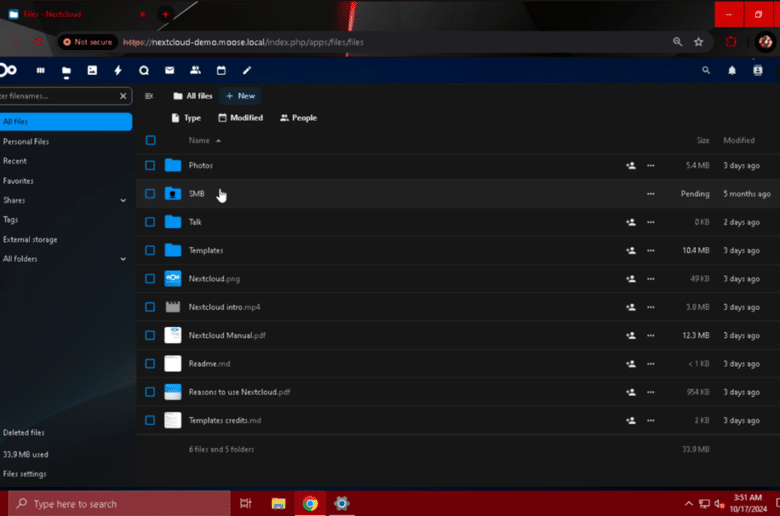Select the Templates folder checkbox
Screen dimensions: 780x516
pyautogui.click(x=150, y=250)
